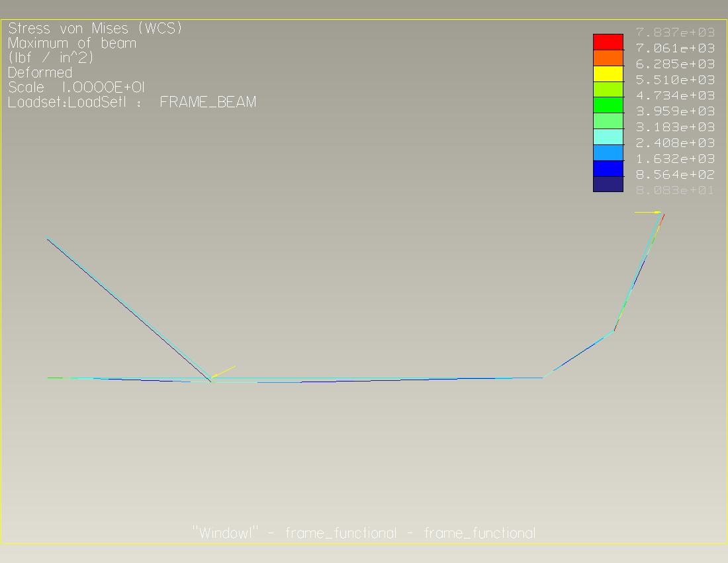
Task: Pick the bright green legend swatch
Action: tap(608, 105)
